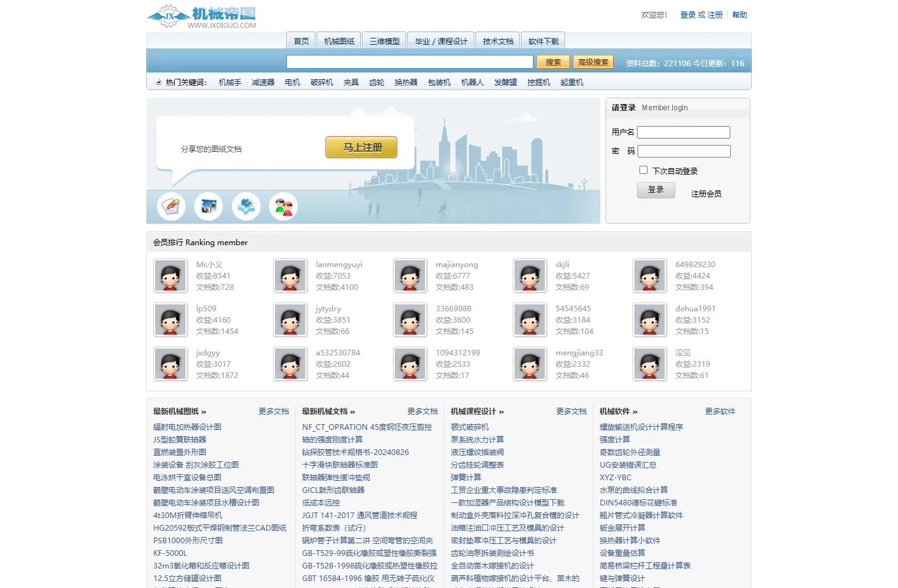Open 更多文档 under 机械课程设计
This screenshot has height=588, width=898.
pyautogui.click(x=571, y=411)
